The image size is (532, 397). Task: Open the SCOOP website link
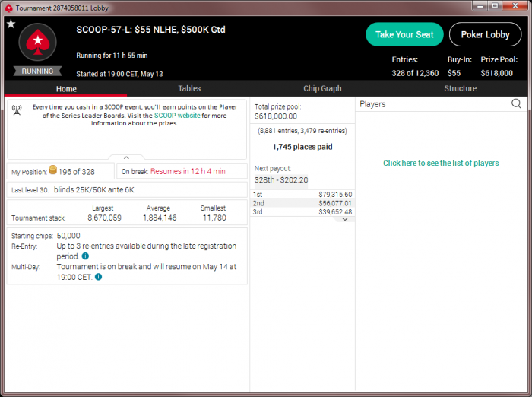[177, 116]
